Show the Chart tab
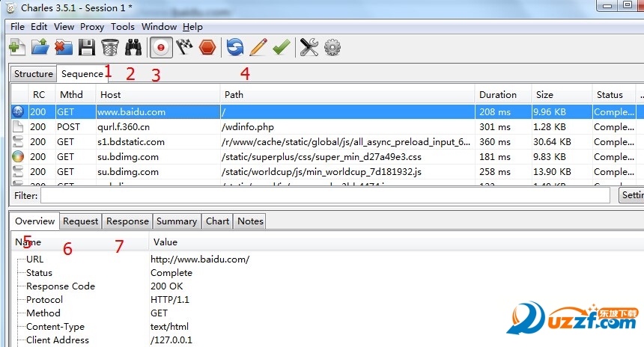This screenshot has height=347, width=644. [217, 221]
